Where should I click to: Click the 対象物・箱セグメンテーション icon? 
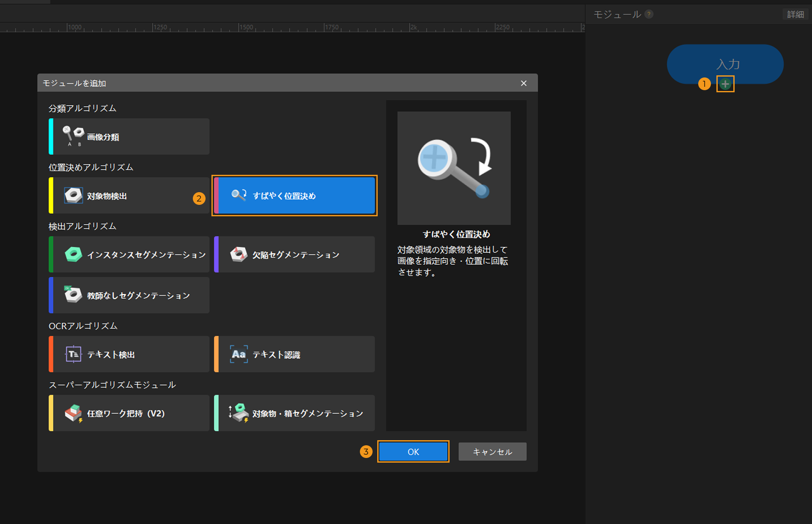[x=239, y=413]
